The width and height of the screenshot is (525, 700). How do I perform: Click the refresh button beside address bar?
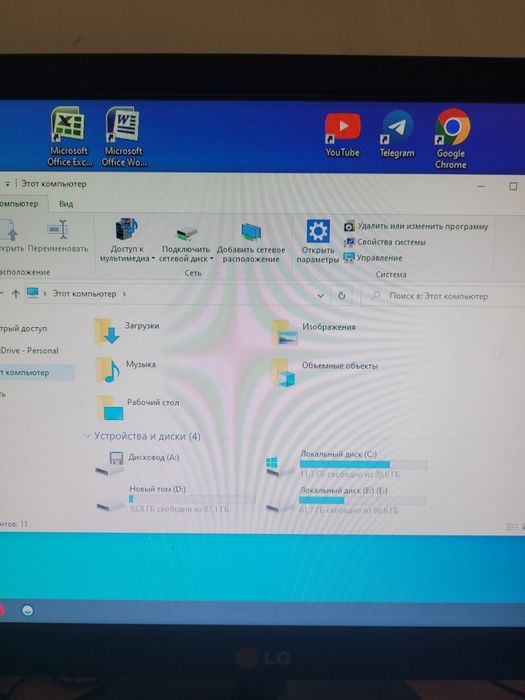pyautogui.click(x=342, y=296)
